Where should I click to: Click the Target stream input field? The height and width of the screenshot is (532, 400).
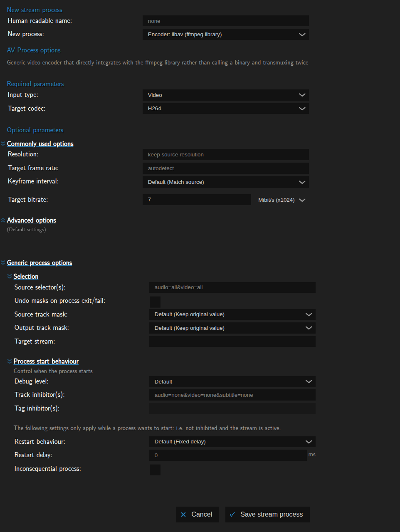click(x=232, y=341)
